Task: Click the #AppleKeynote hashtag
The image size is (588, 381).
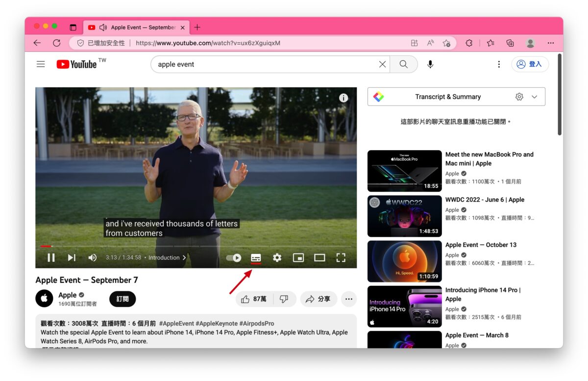Action: [216, 324]
